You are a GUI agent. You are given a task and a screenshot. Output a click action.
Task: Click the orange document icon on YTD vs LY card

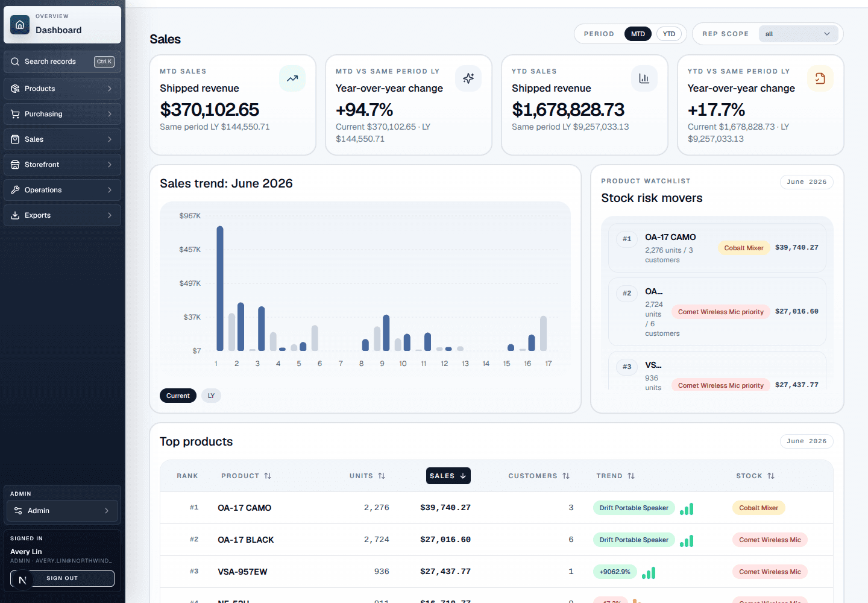tap(820, 78)
